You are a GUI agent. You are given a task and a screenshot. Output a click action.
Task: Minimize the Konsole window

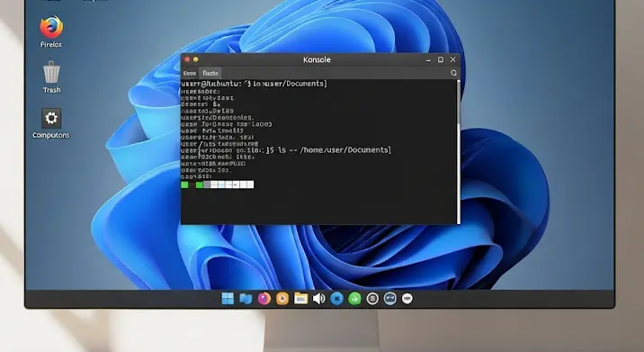pyautogui.click(x=428, y=60)
